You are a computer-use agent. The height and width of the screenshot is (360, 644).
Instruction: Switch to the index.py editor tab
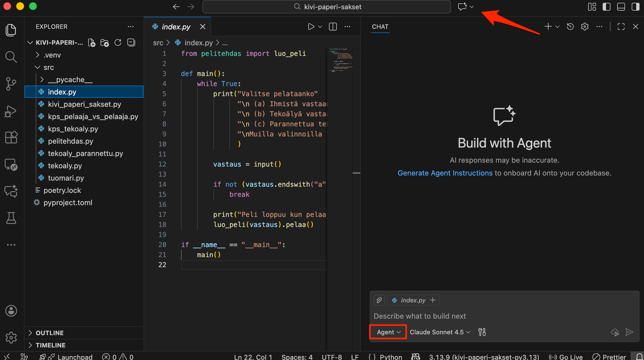(176, 27)
